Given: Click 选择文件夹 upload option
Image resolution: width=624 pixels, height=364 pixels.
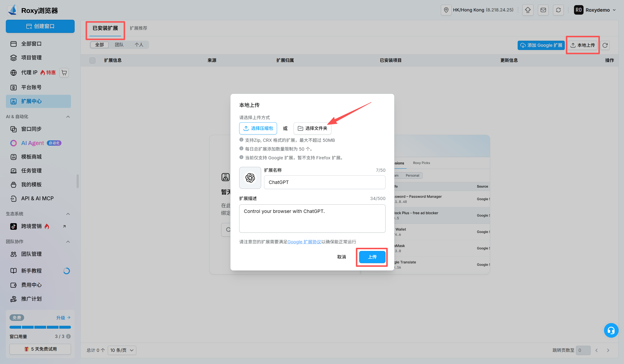Looking at the screenshot, I should (x=312, y=128).
